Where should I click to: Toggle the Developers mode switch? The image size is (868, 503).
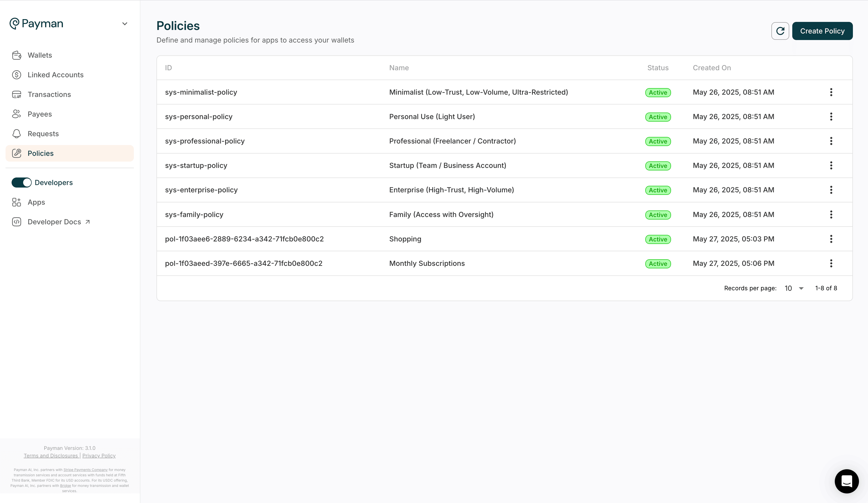click(21, 183)
